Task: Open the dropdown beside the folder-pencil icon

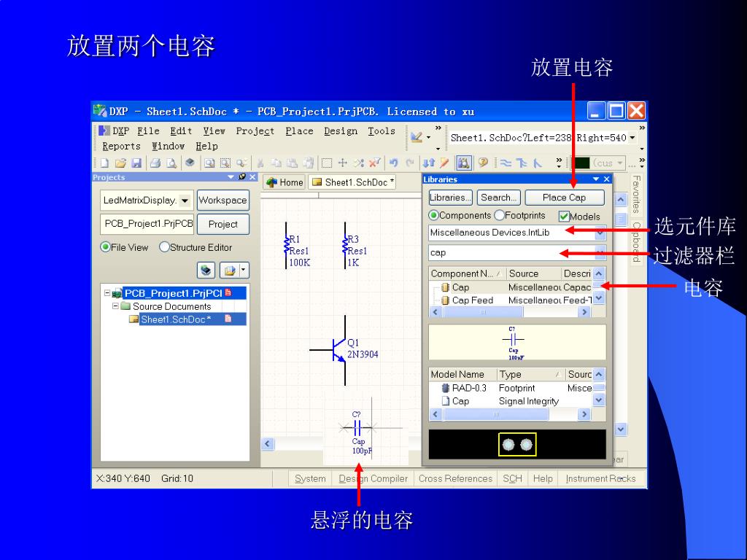Action: tap(244, 270)
